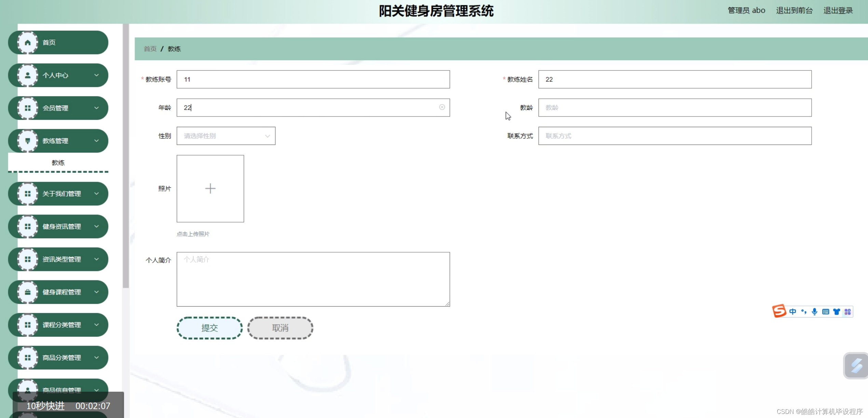Click the 退出登录 logout link

838,11
